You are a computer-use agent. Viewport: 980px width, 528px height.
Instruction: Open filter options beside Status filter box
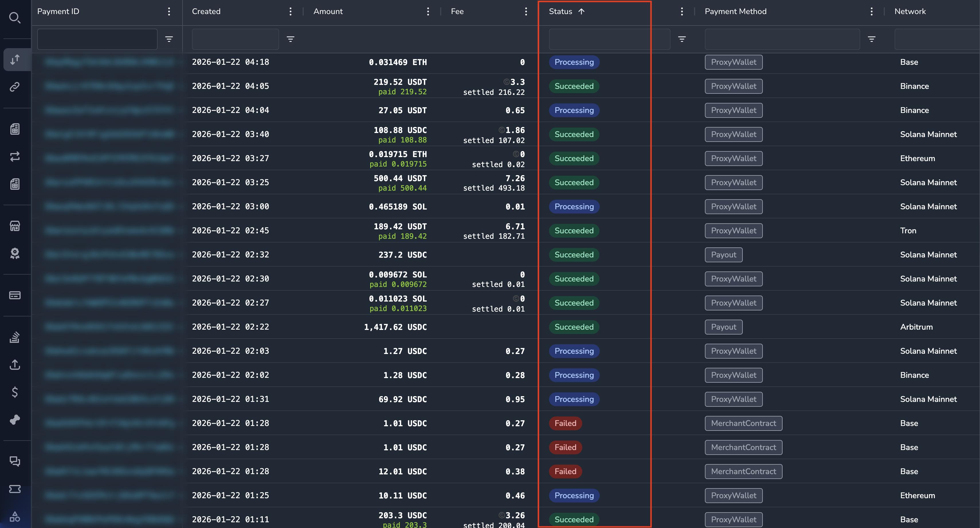pyautogui.click(x=682, y=39)
